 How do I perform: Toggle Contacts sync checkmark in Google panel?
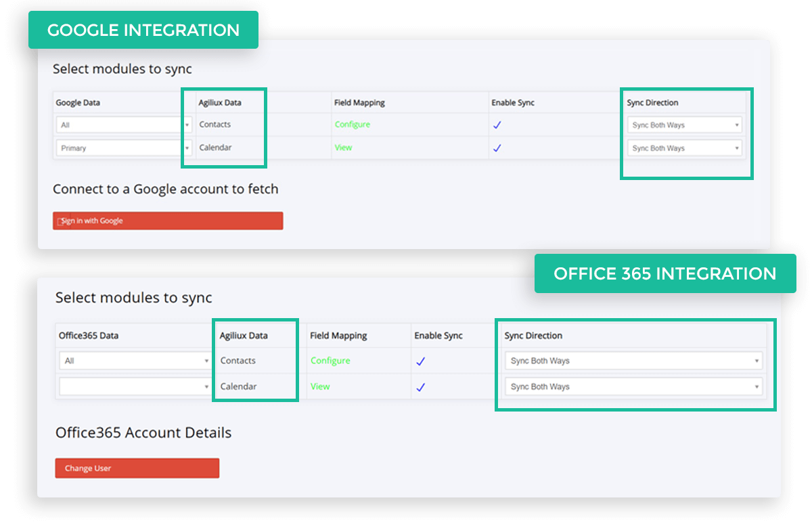coord(497,125)
